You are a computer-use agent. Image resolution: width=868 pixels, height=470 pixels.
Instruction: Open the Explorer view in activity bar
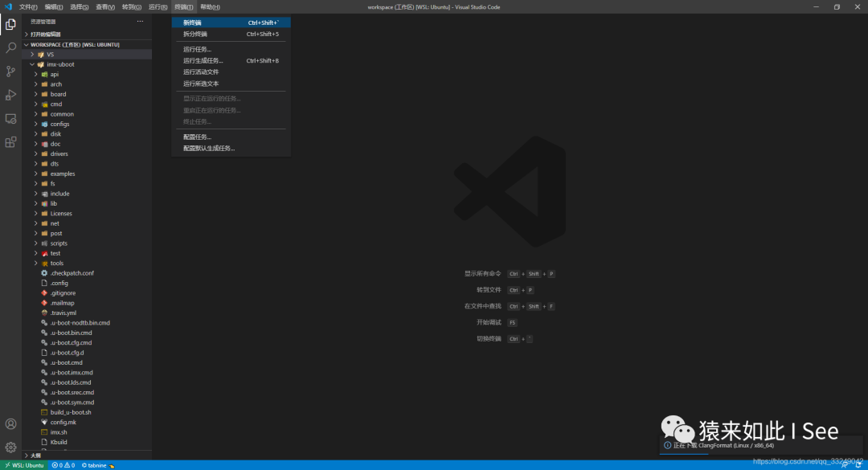(10, 24)
